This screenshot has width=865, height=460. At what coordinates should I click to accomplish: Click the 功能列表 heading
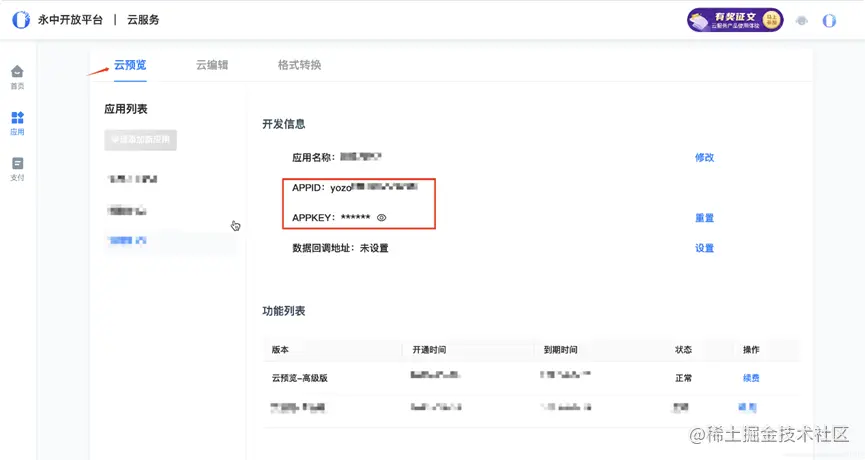(x=284, y=311)
